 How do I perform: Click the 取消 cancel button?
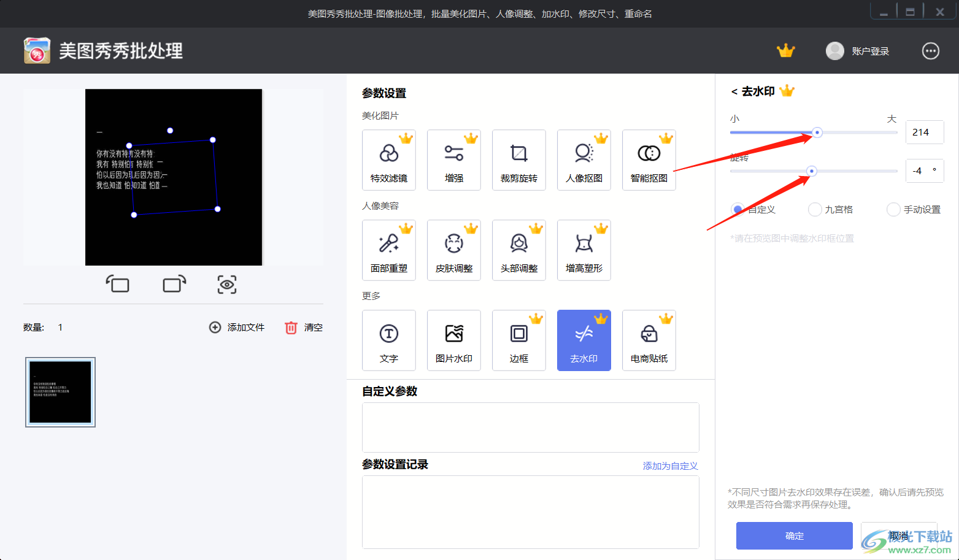[899, 536]
